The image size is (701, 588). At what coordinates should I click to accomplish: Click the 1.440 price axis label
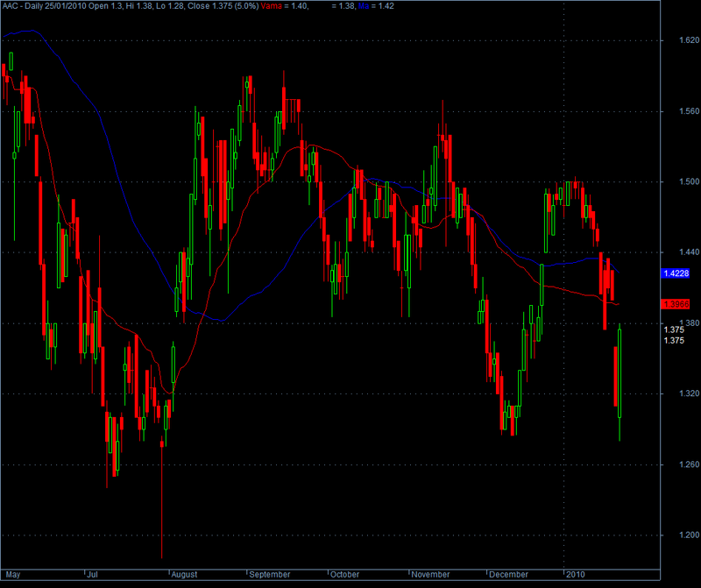click(689, 252)
